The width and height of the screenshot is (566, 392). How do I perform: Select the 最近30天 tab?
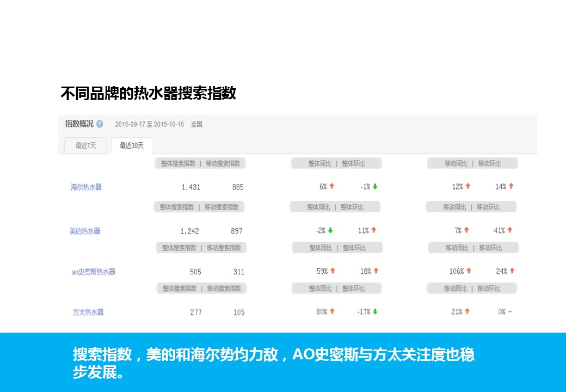tap(132, 145)
